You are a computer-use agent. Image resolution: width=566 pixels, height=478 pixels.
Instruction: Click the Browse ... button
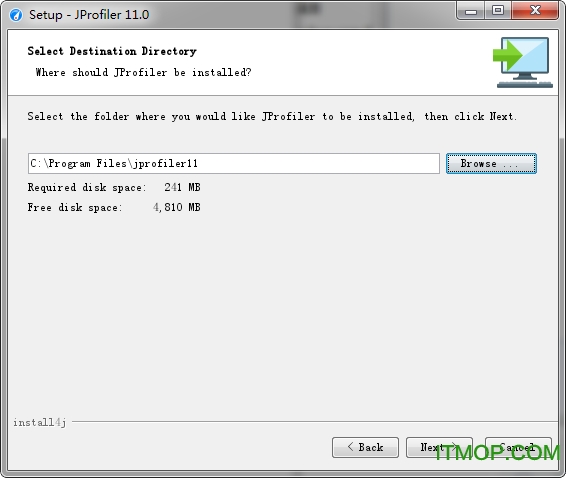(491, 164)
